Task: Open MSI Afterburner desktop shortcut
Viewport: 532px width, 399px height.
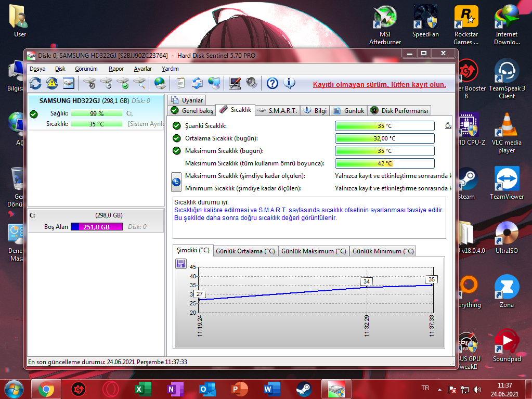Action: [385, 25]
